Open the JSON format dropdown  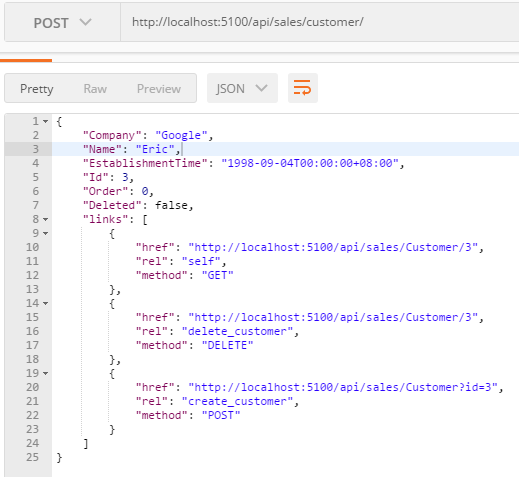click(242, 88)
